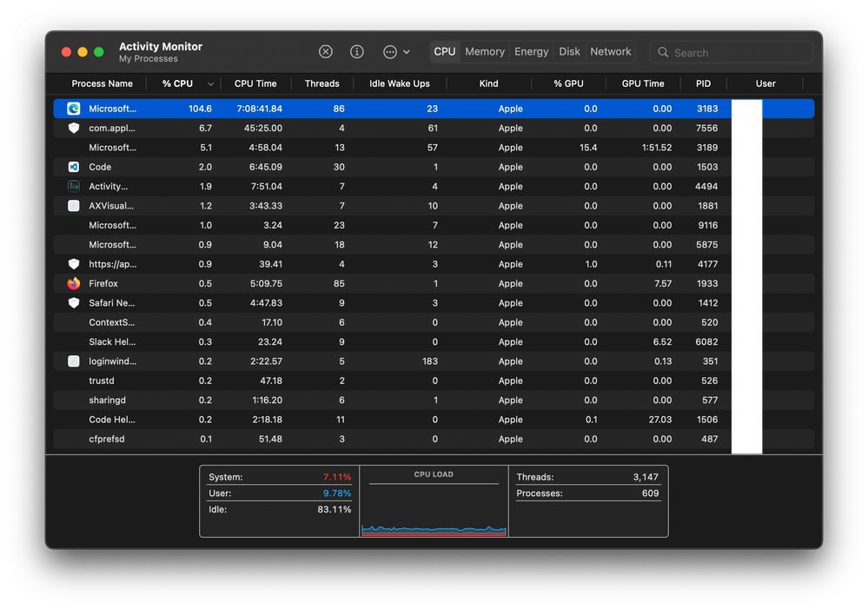Select the trustd process row
Viewport: 868px width, 609px height.
[434, 381]
